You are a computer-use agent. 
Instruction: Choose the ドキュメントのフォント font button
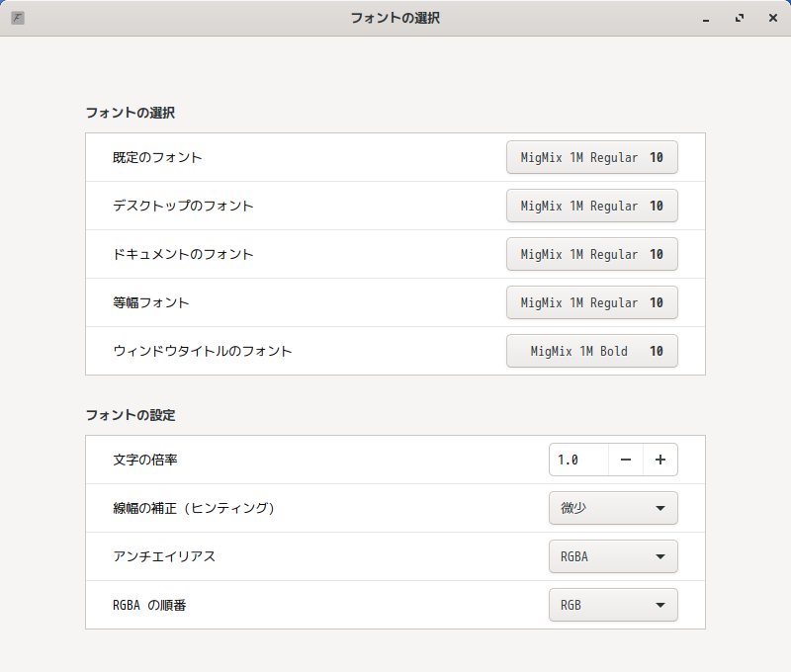click(x=591, y=254)
